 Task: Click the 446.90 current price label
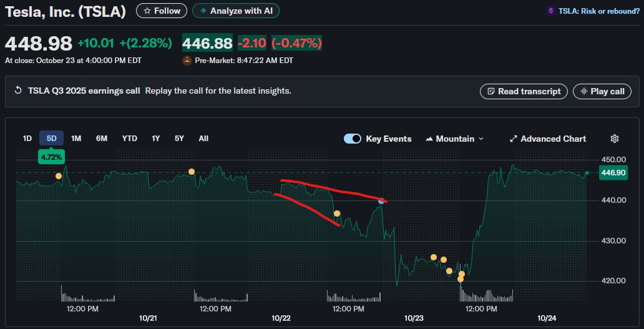(612, 172)
